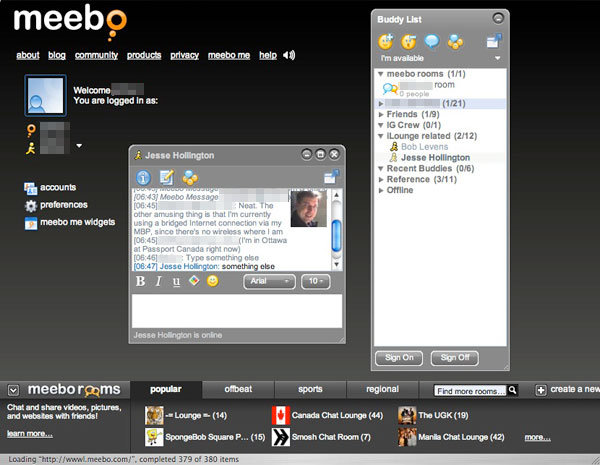Open the Arial font dropdown

point(269,282)
